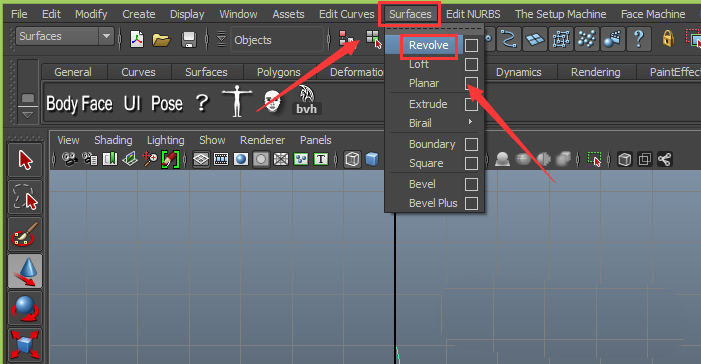This screenshot has height=364, width=701.
Task: Choose Revolve from Surfaces menu
Action: pos(428,45)
